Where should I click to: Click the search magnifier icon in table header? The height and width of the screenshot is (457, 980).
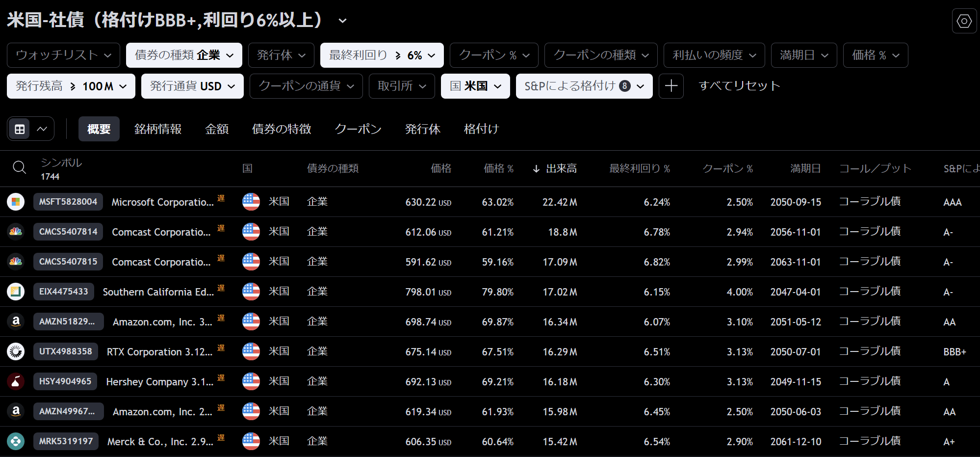(x=20, y=168)
